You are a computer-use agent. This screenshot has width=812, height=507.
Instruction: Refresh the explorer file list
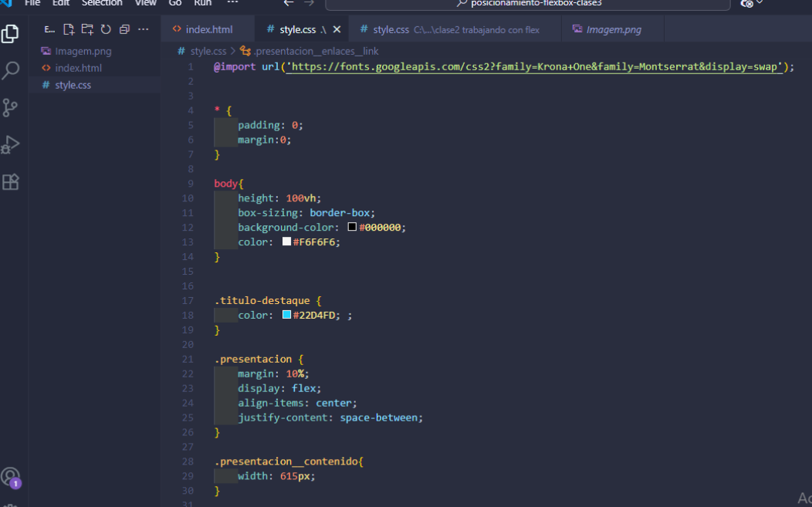coord(106,29)
